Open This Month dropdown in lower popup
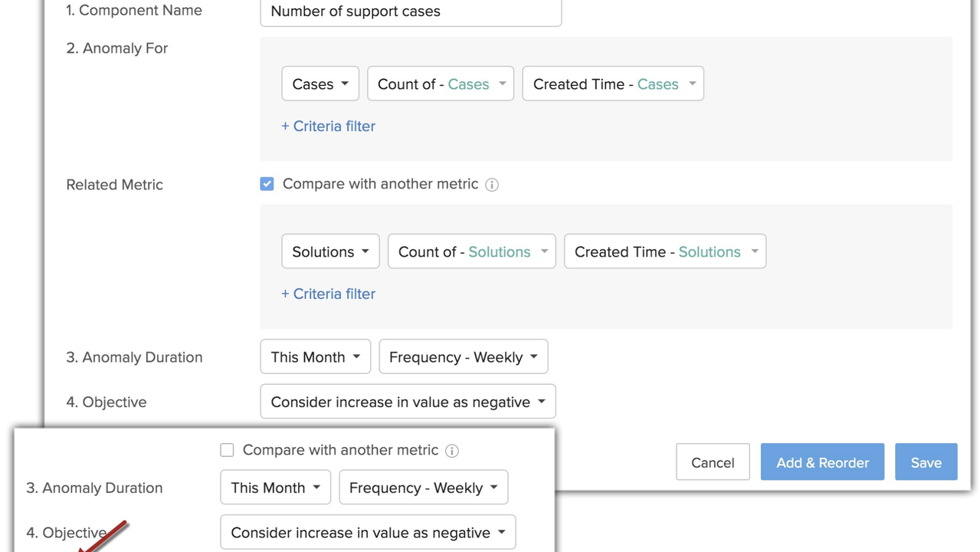This screenshot has width=980, height=552. (x=275, y=488)
